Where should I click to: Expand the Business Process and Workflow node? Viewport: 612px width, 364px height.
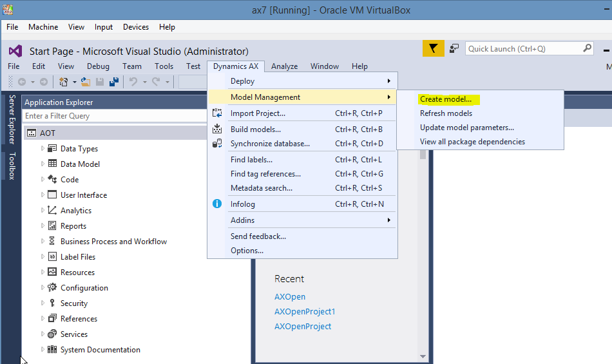click(x=43, y=241)
